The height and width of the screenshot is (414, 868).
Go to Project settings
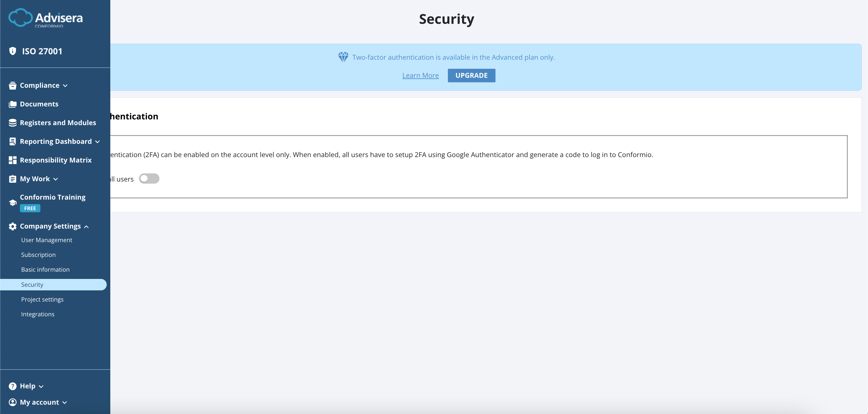(42, 299)
